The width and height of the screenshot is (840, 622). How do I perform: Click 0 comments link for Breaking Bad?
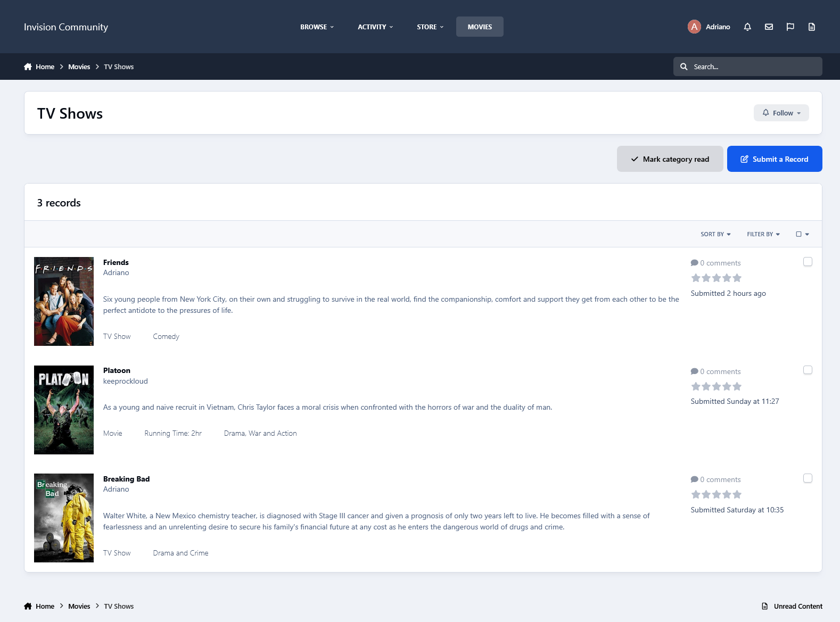pos(720,479)
